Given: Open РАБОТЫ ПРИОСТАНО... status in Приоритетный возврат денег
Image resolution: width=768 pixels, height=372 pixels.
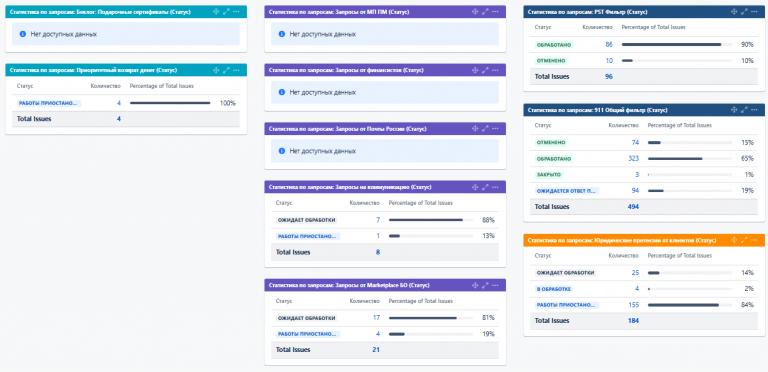Looking at the screenshot, I should (x=49, y=103).
